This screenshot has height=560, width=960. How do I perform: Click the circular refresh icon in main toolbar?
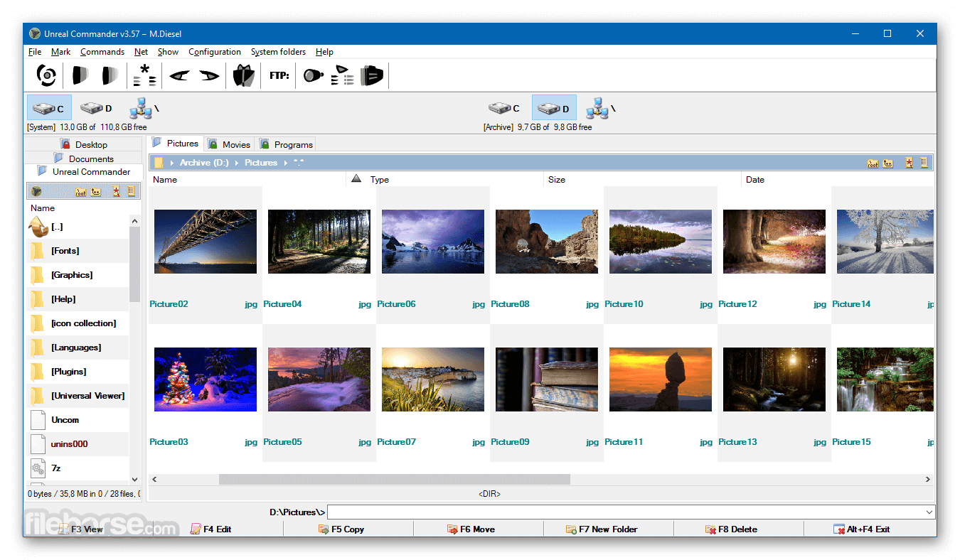tap(46, 75)
